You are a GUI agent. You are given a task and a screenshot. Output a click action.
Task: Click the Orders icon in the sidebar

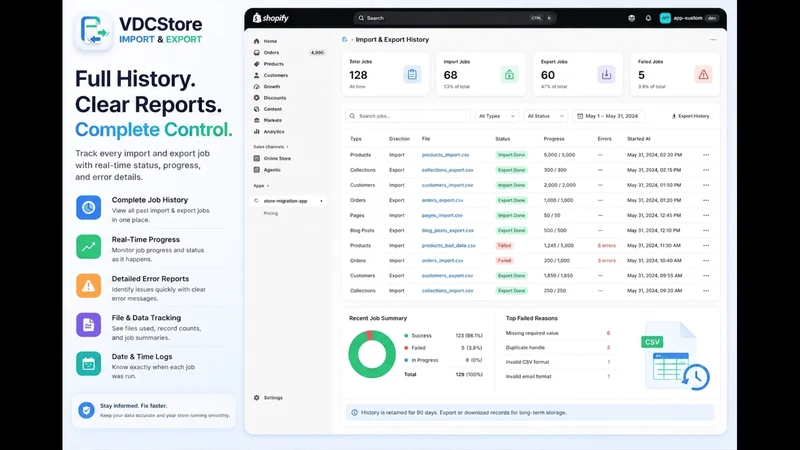pyautogui.click(x=257, y=53)
